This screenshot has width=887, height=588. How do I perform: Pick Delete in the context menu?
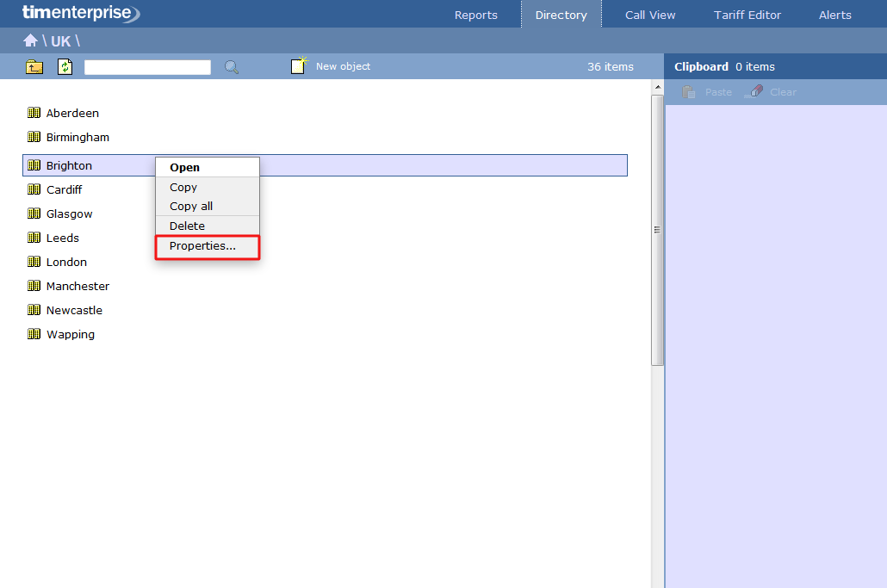(x=187, y=226)
